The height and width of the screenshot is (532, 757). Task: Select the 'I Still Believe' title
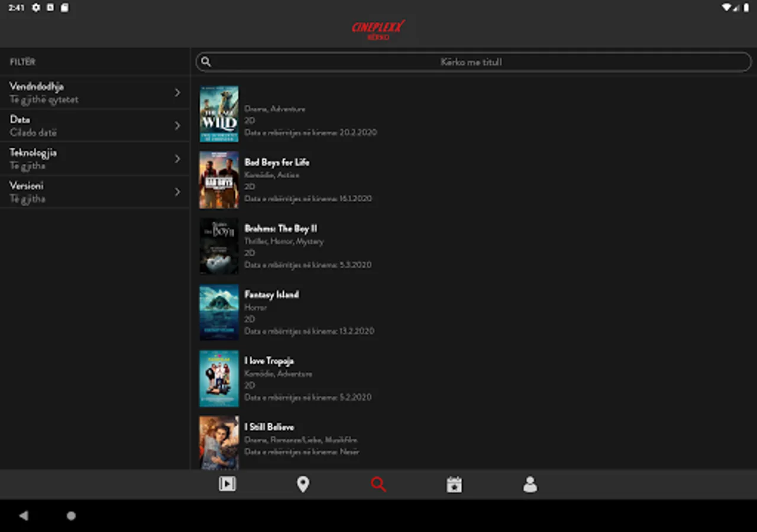click(269, 427)
